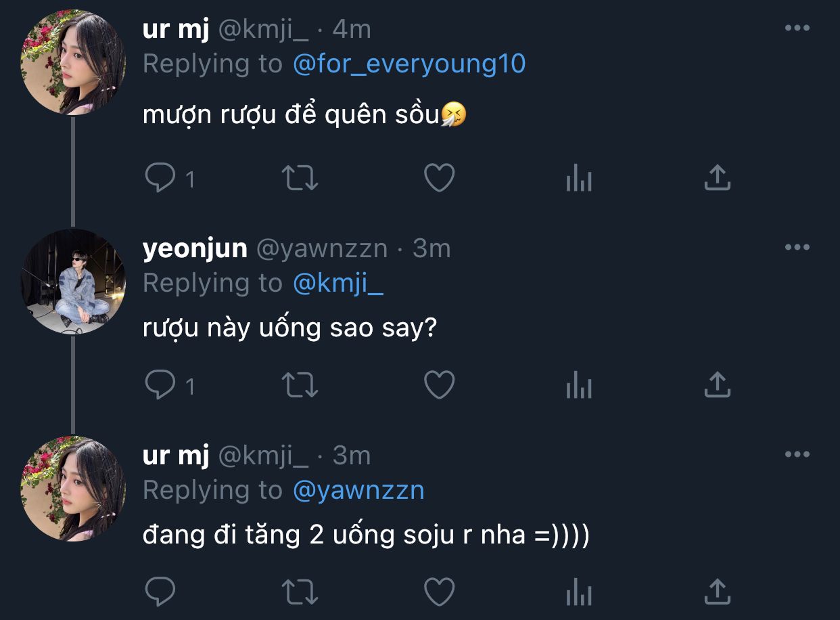The image size is (840, 620).
Task: View analytics of ur mj's first tweet
Action: click(x=578, y=179)
